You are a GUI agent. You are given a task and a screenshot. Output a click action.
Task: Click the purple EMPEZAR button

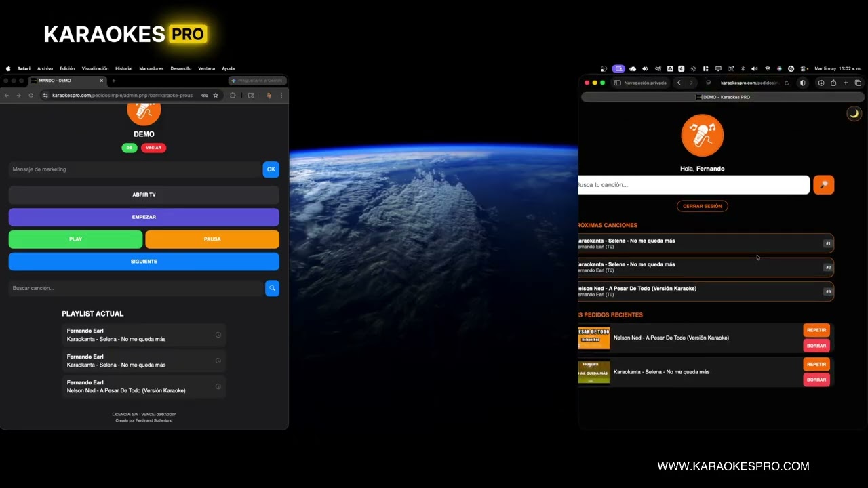coord(144,217)
